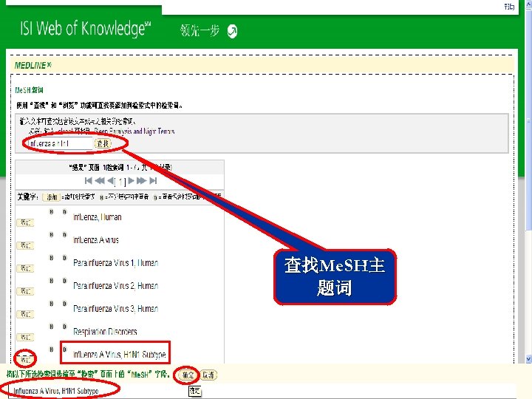This screenshot has width=532, height=399.
Task: Click the selected terms field at the bottom
Action: click(x=262, y=391)
